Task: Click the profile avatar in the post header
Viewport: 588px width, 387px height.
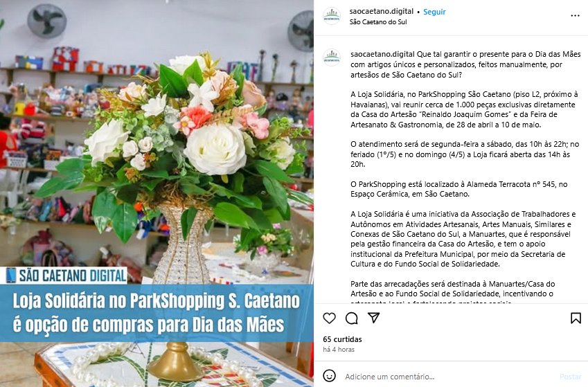Action: [332, 16]
